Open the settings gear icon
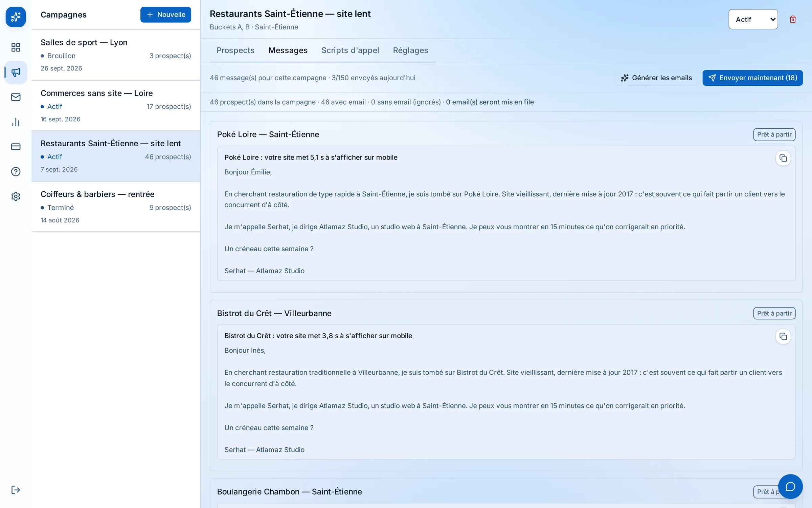The width and height of the screenshot is (812, 508). point(16,196)
